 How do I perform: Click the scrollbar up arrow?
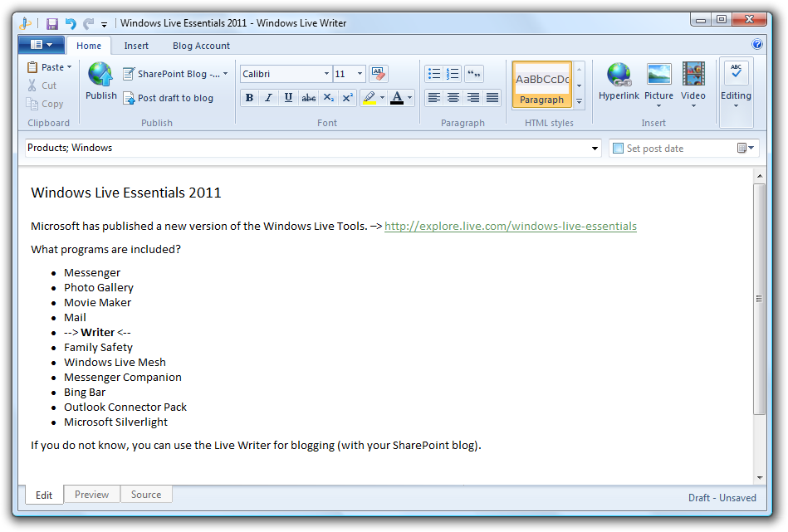pyautogui.click(x=760, y=176)
